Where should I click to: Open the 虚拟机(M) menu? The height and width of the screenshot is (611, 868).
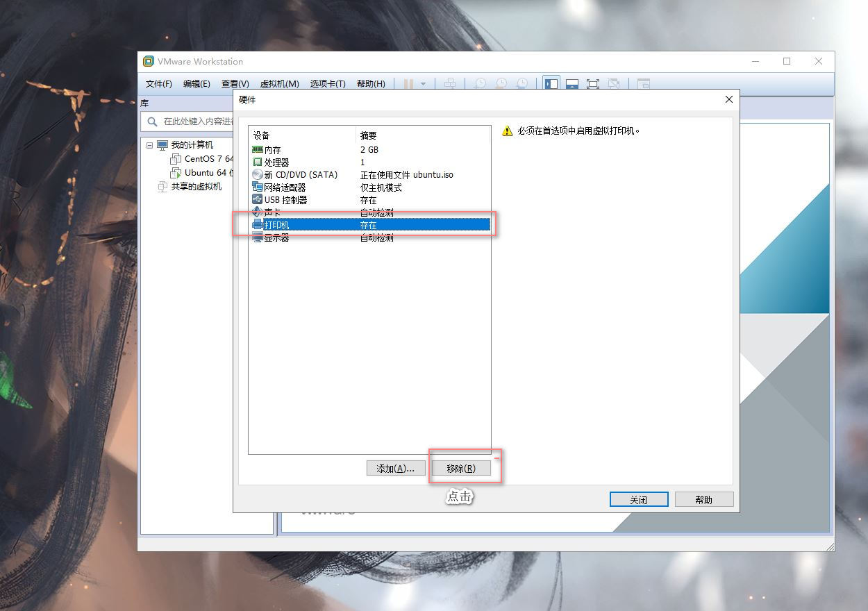(x=279, y=84)
